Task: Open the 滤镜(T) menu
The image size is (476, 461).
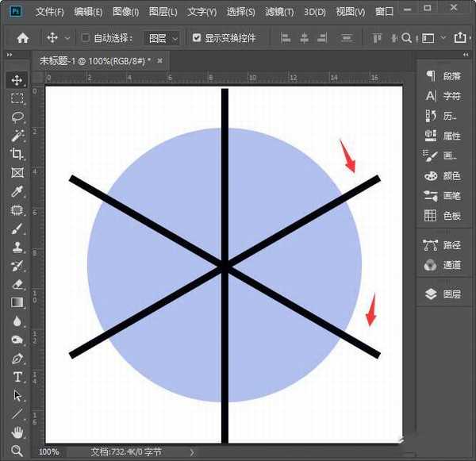Action: 279,12
